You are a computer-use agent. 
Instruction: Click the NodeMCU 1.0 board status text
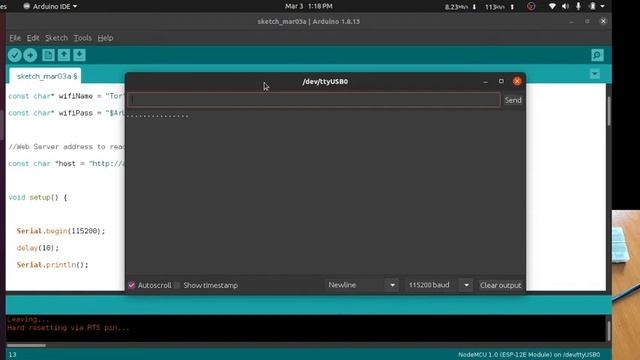click(529, 355)
